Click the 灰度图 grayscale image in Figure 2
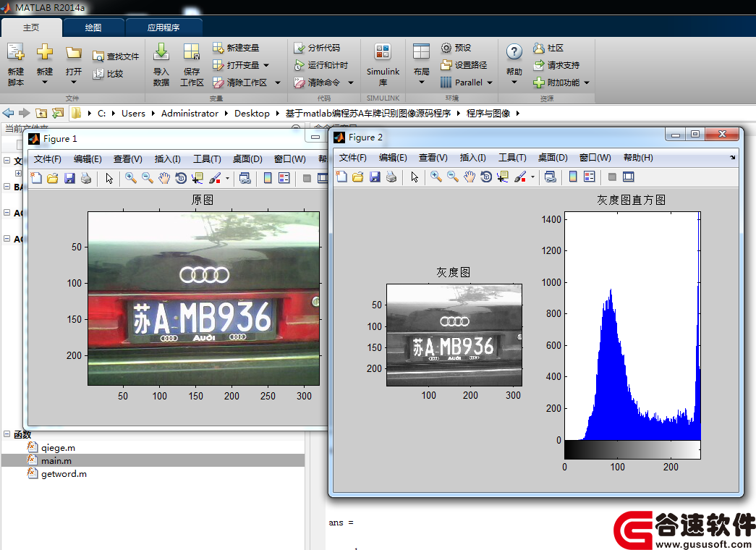 (454, 335)
